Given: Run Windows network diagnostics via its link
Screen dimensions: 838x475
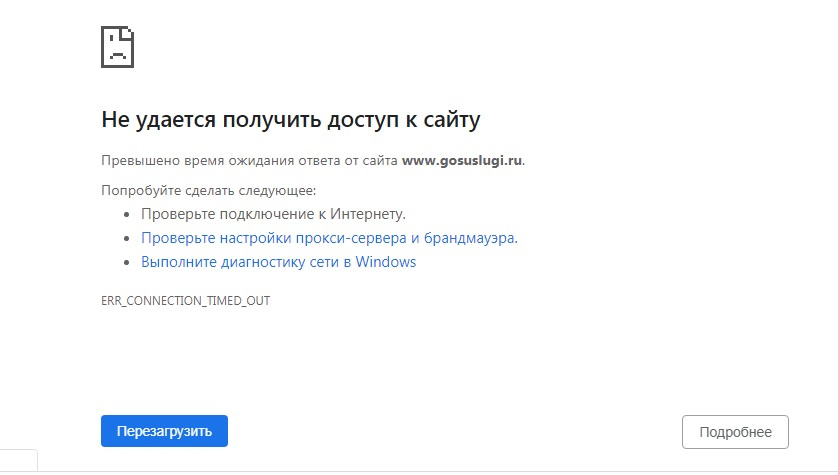Looking at the screenshot, I should click(x=278, y=262).
